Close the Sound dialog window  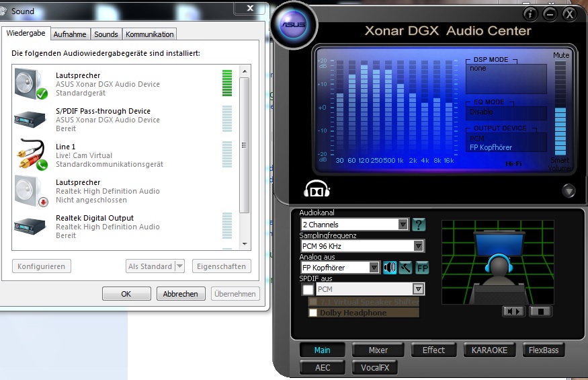tap(251, 8)
